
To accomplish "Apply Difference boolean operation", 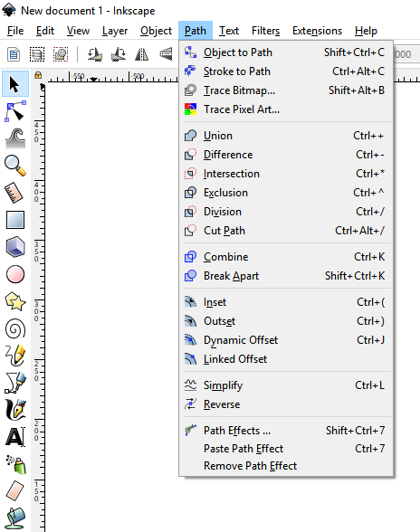I will 286,155.
